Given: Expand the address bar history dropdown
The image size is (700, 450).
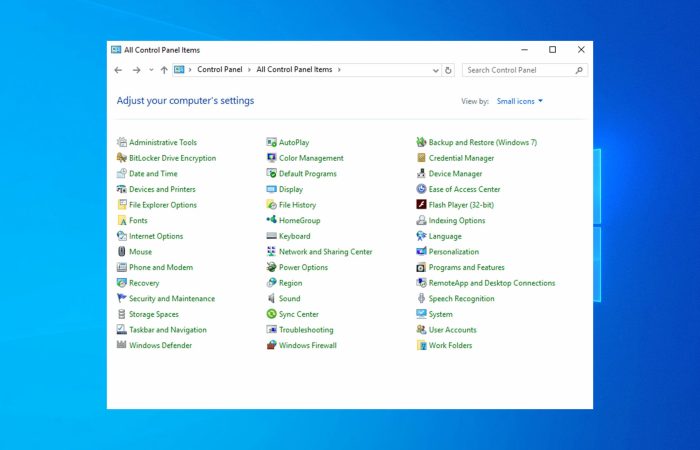Looking at the screenshot, I should point(436,71).
